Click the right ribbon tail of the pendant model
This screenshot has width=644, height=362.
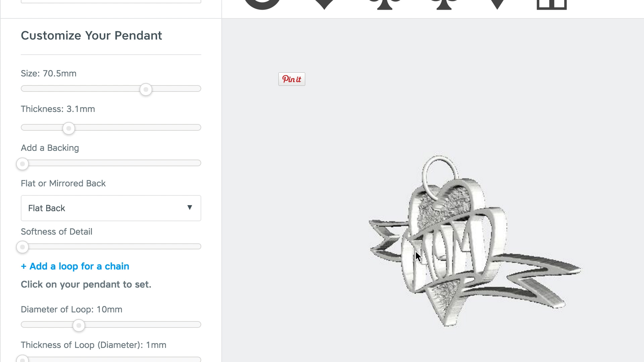click(537, 279)
